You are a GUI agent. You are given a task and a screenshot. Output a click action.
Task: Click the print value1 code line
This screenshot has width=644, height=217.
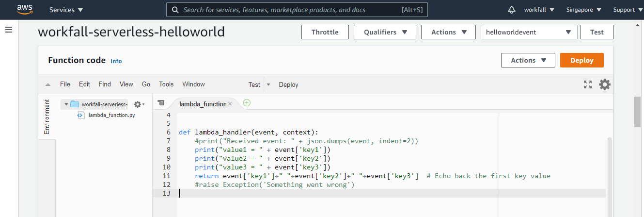(263, 150)
